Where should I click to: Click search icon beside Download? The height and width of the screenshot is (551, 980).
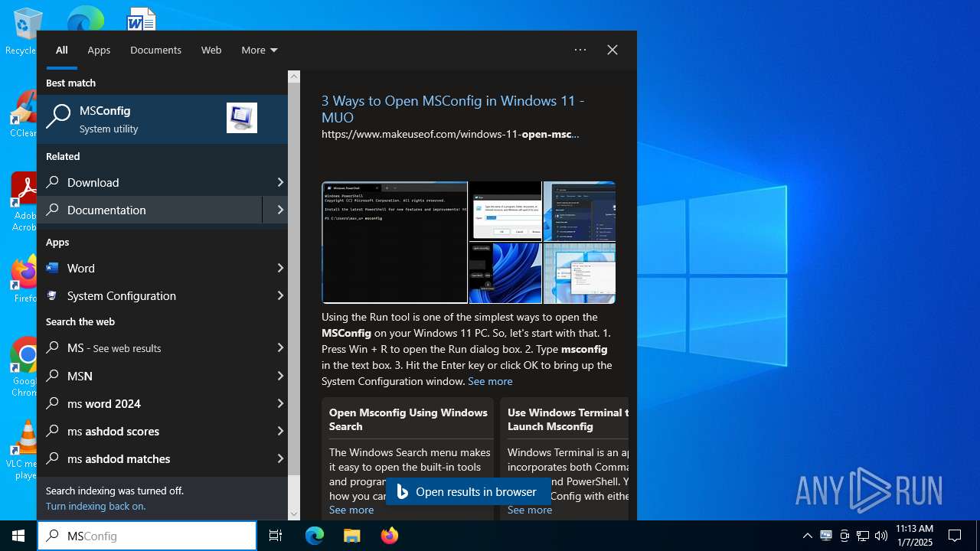pos(52,183)
